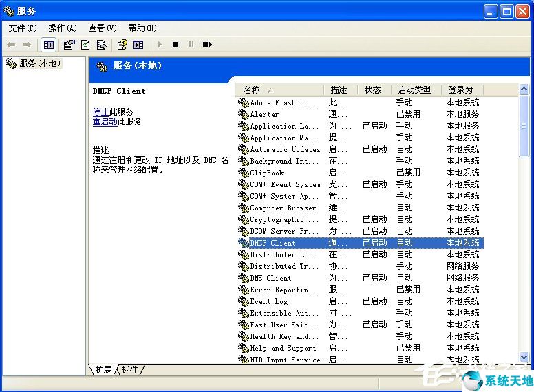
Task: Click the Restart Service button
Action: tap(207, 45)
